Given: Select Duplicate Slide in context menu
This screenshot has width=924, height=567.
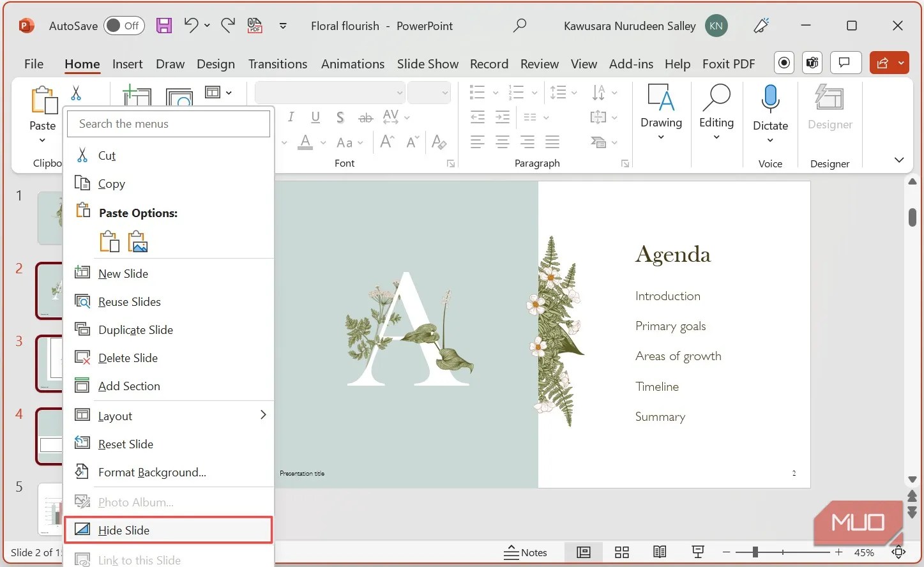Looking at the screenshot, I should point(169,329).
